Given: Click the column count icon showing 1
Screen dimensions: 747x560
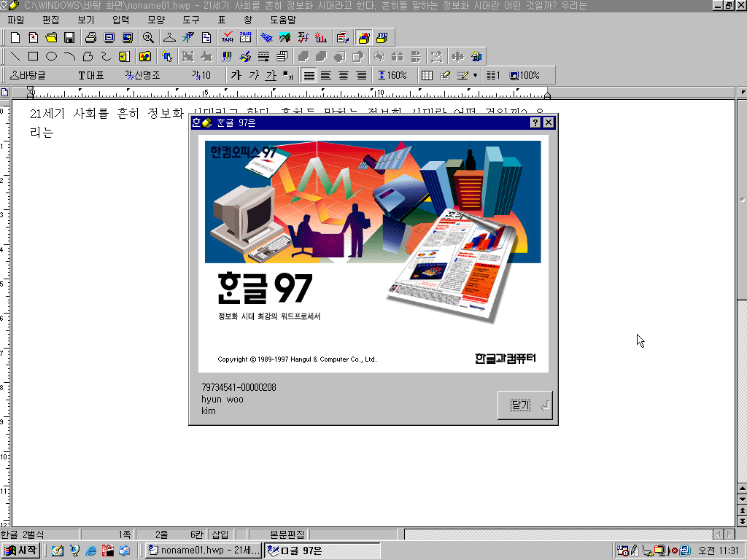Looking at the screenshot, I should [493, 75].
